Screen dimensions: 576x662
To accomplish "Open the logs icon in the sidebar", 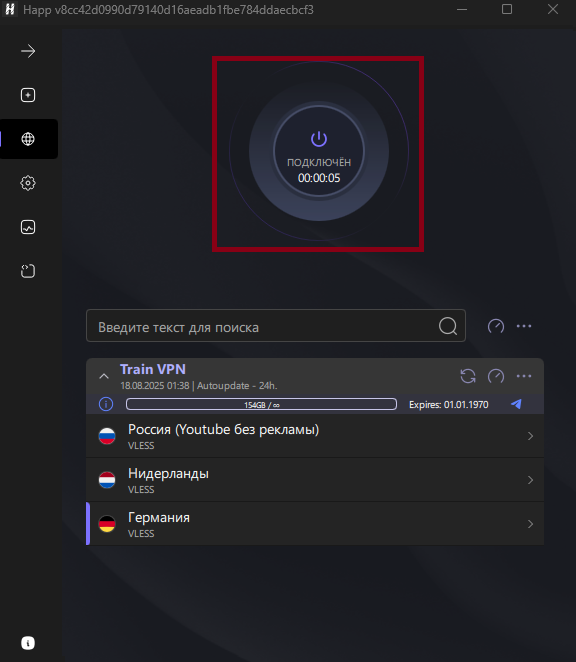I will pos(28,271).
